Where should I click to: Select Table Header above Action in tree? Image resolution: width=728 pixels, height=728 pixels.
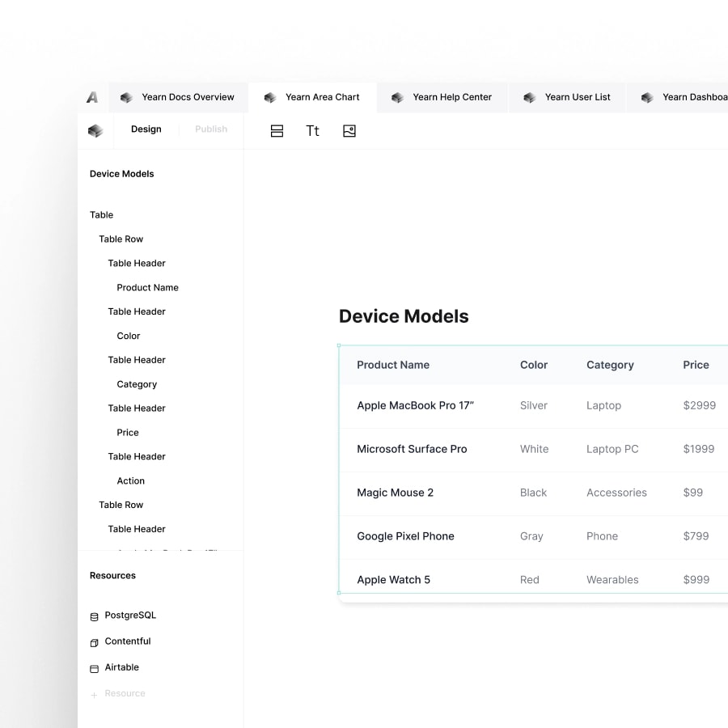(x=137, y=456)
